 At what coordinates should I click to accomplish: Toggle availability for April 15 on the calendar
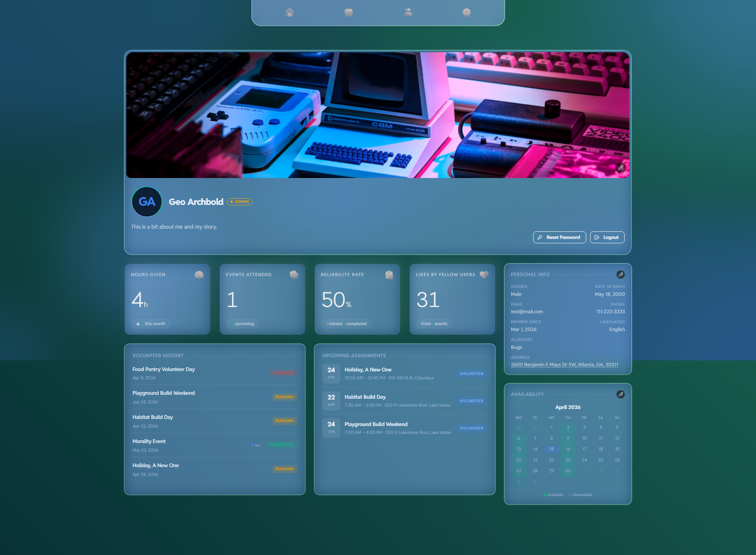551,449
